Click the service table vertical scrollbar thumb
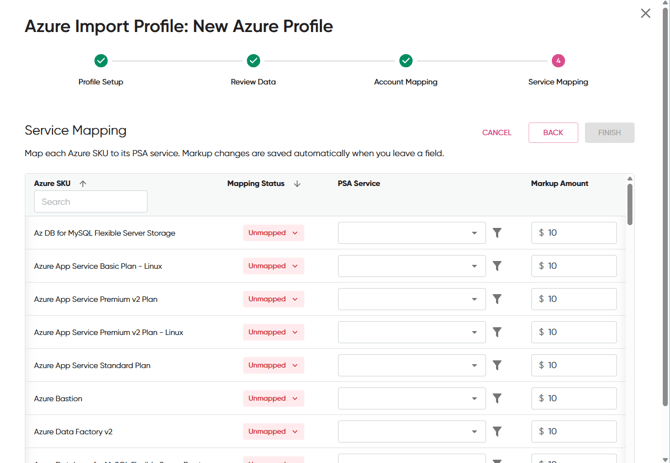 629,204
